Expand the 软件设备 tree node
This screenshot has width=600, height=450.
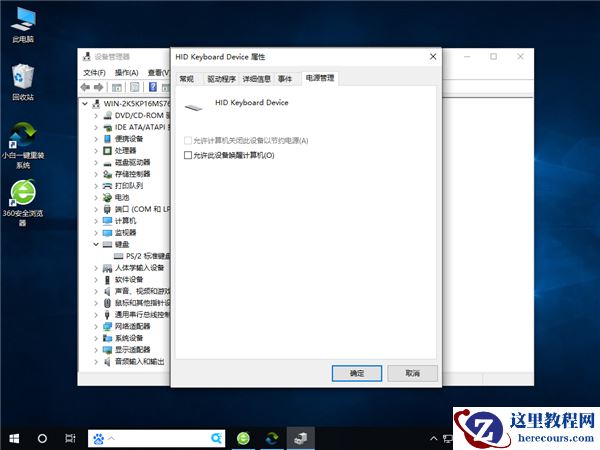point(96,280)
